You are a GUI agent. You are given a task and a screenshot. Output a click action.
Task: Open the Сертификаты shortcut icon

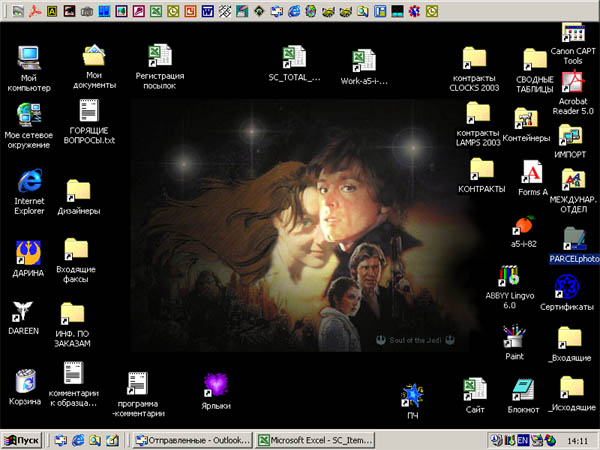coord(567,286)
